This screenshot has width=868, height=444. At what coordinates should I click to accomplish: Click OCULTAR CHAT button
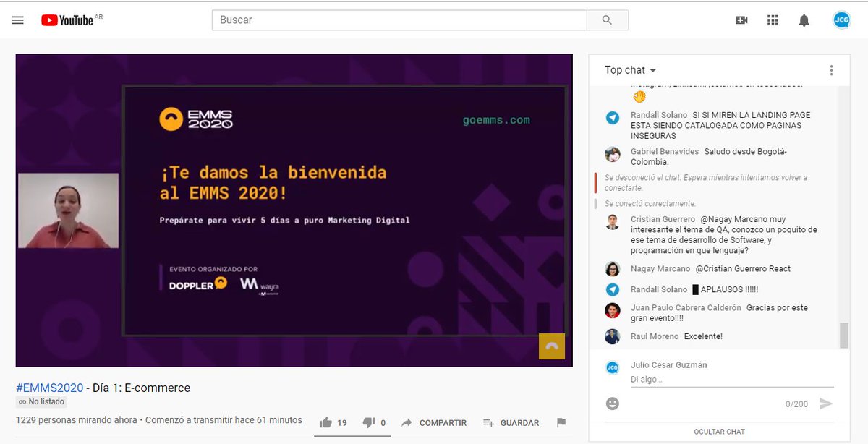(x=719, y=432)
